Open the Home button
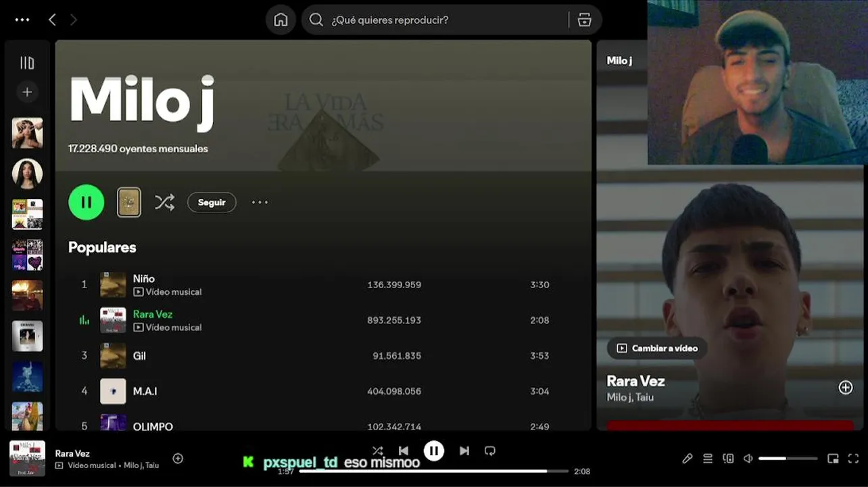Screen dimensions: 868x487 point(281,20)
